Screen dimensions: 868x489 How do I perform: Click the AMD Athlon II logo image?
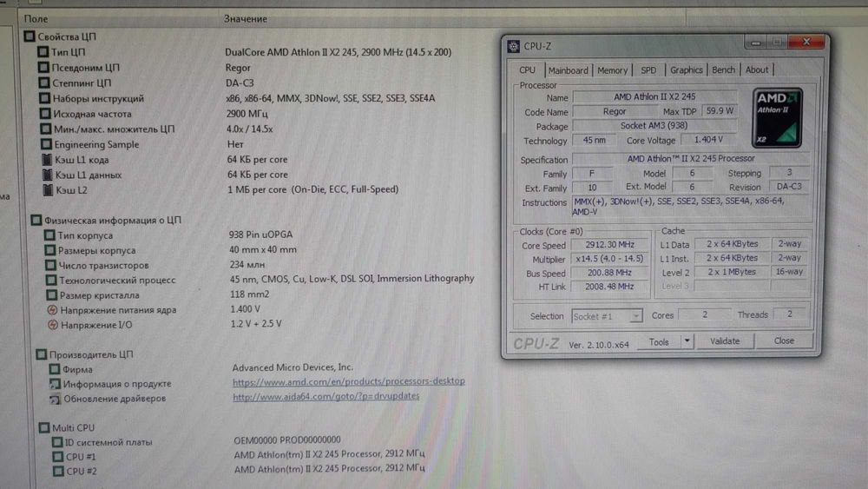pos(777,118)
